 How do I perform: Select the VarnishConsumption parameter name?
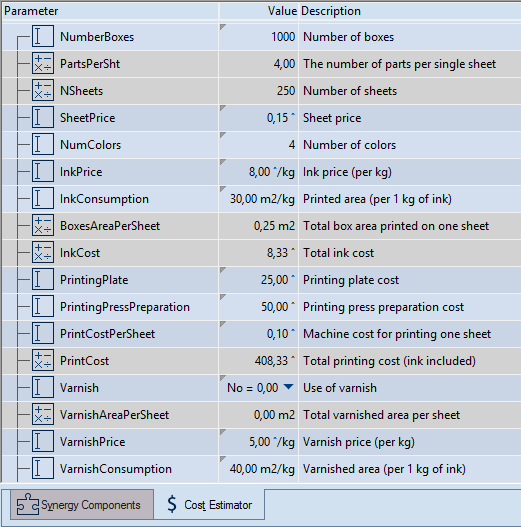pos(116,469)
